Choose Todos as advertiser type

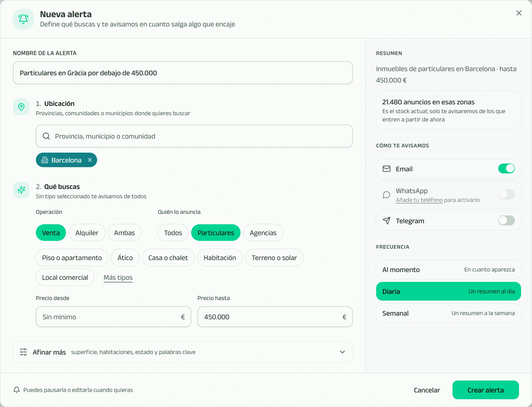click(173, 233)
